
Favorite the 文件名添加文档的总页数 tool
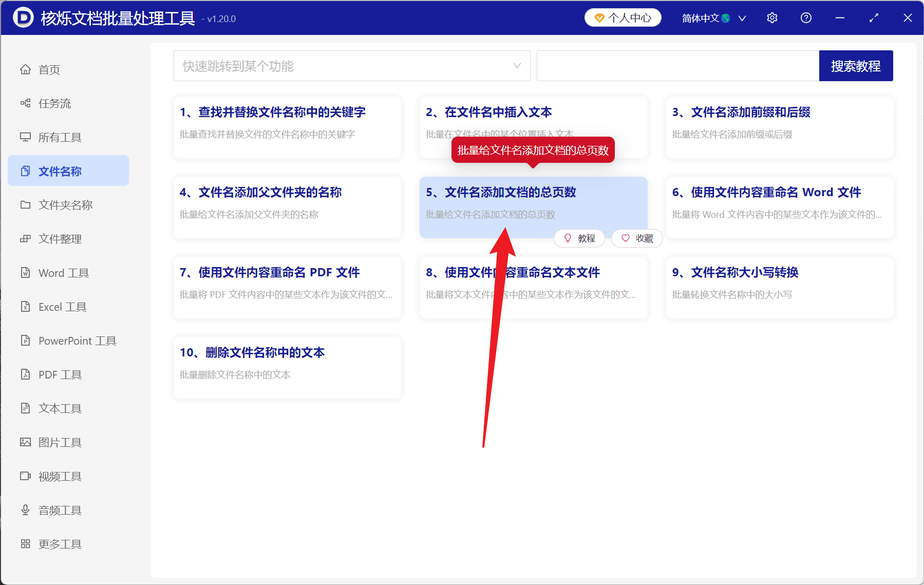pos(636,238)
